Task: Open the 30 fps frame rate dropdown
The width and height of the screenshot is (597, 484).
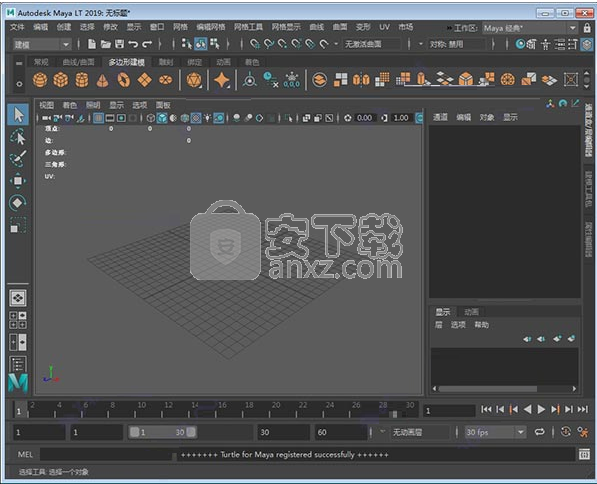Action: [495, 432]
